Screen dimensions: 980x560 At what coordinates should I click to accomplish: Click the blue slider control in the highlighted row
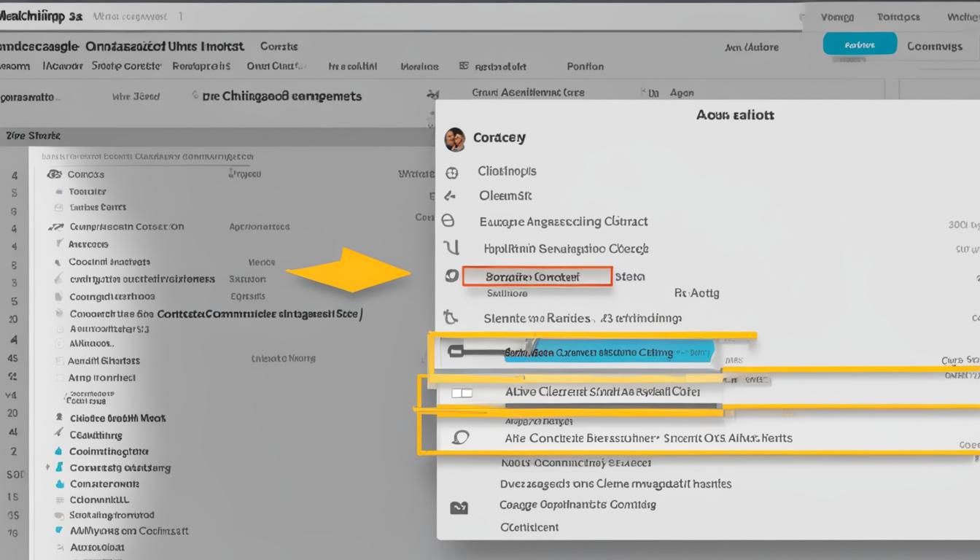click(605, 352)
